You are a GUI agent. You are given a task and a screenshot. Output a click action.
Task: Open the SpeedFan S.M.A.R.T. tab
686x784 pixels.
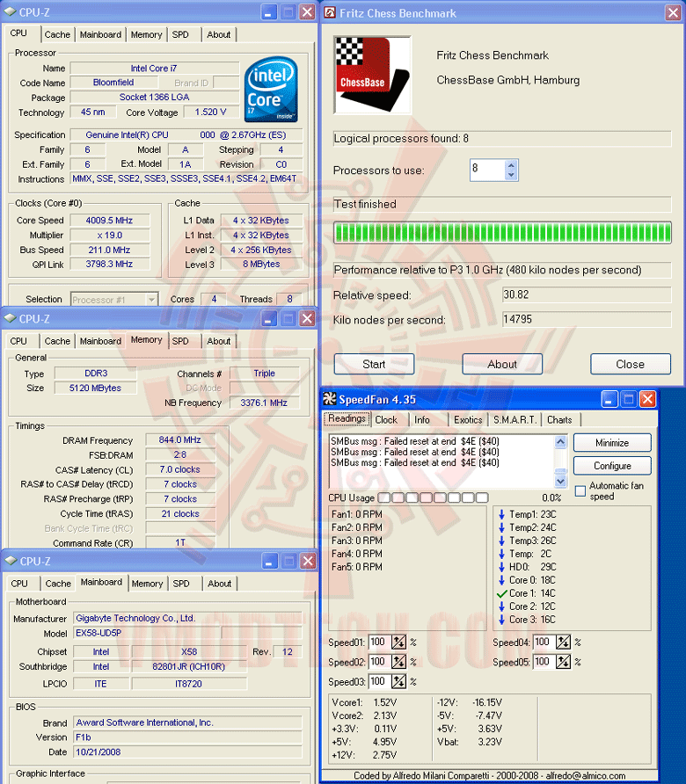(514, 420)
